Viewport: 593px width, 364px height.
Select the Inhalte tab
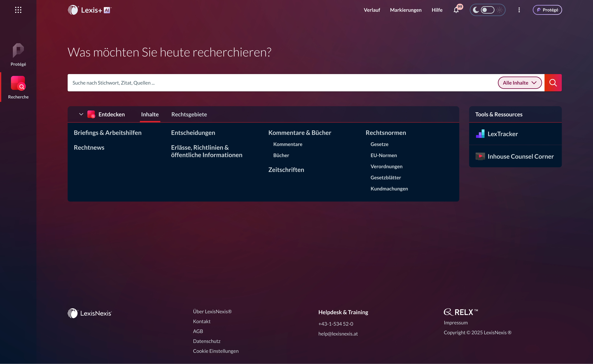point(150,114)
